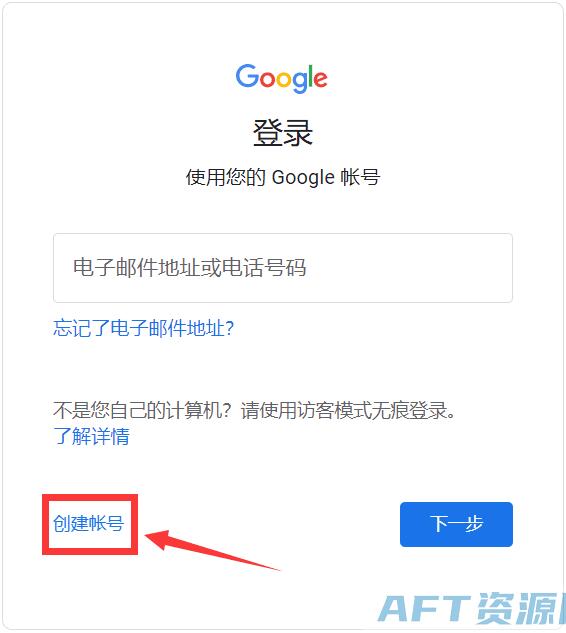Select the 创建帐号 link
The height and width of the screenshot is (633, 566).
click(x=88, y=524)
